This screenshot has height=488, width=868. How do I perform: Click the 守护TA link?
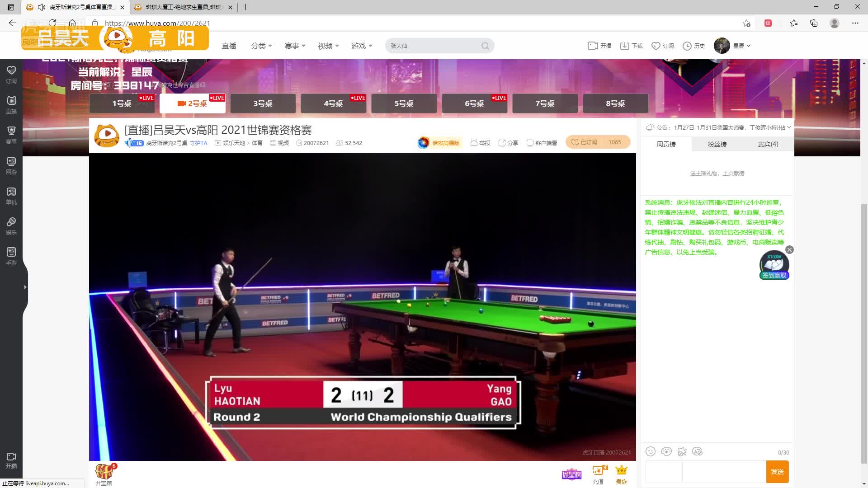coord(198,143)
